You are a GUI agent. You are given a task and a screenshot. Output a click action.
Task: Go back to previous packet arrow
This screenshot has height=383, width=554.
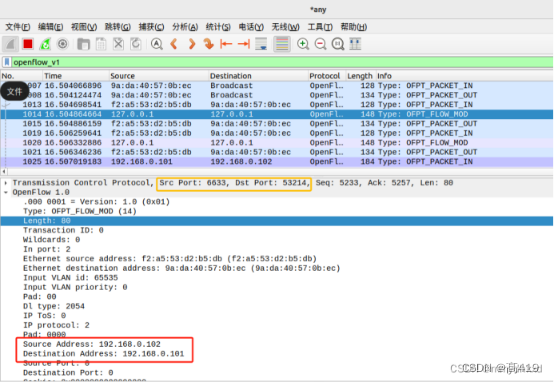click(x=174, y=44)
